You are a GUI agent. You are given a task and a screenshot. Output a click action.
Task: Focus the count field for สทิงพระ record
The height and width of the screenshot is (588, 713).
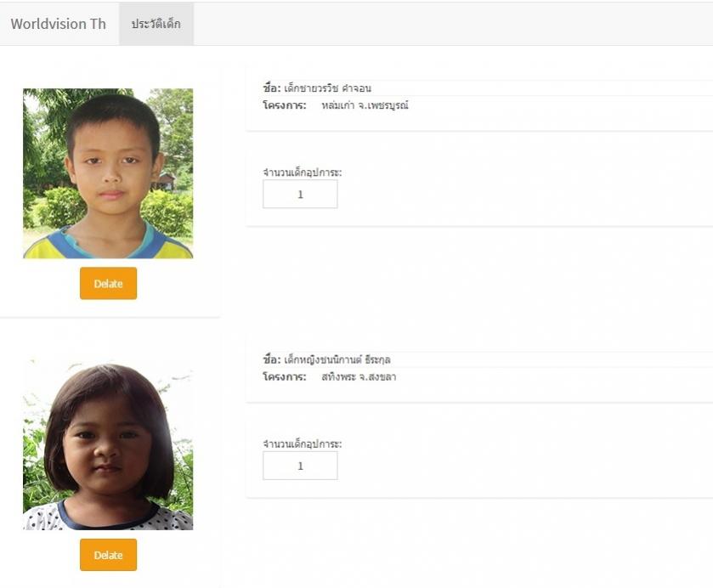pyautogui.click(x=300, y=466)
